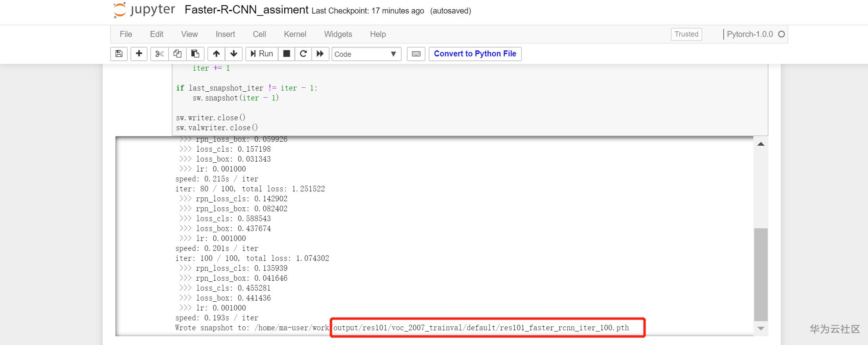The height and width of the screenshot is (345, 868).
Task: Click 'iter += 1' code line
Action: pyautogui.click(x=211, y=68)
